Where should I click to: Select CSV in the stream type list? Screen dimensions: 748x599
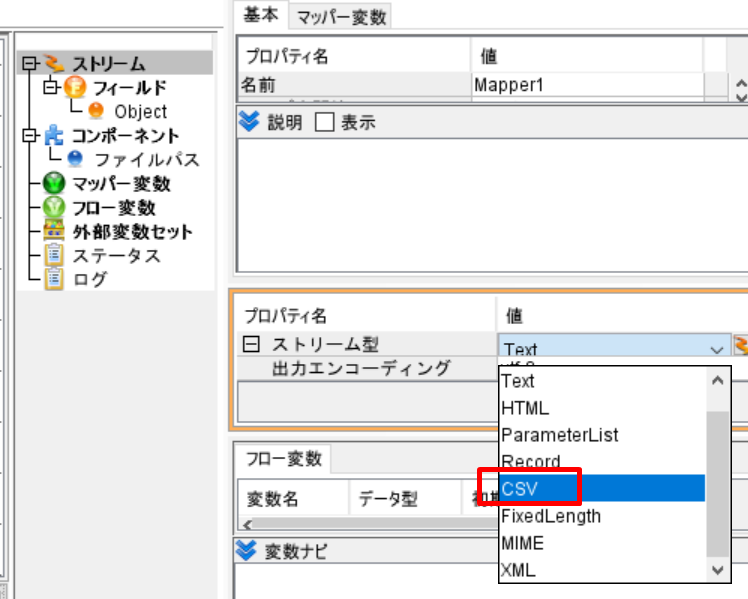tap(602, 488)
